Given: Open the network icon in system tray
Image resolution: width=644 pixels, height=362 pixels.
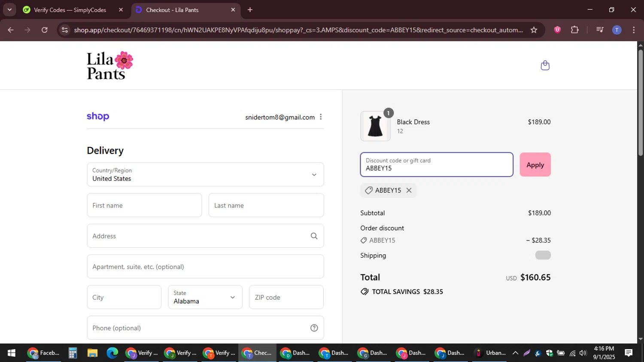Looking at the screenshot, I should [572, 353].
